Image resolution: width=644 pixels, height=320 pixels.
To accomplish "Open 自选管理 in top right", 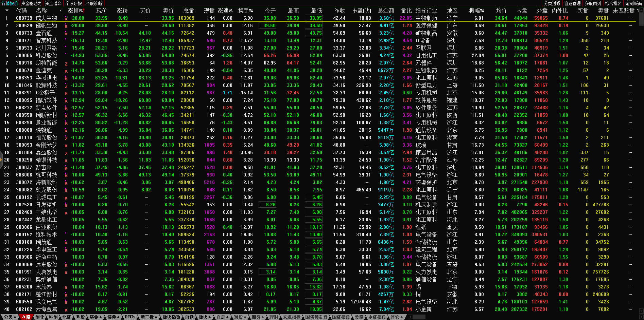I will [572, 3].
